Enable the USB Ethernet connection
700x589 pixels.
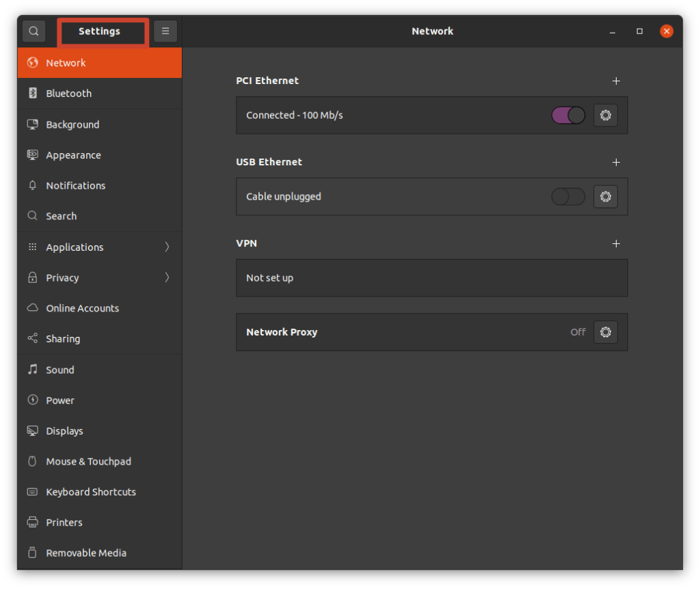pyautogui.click(x=567, y=197)
